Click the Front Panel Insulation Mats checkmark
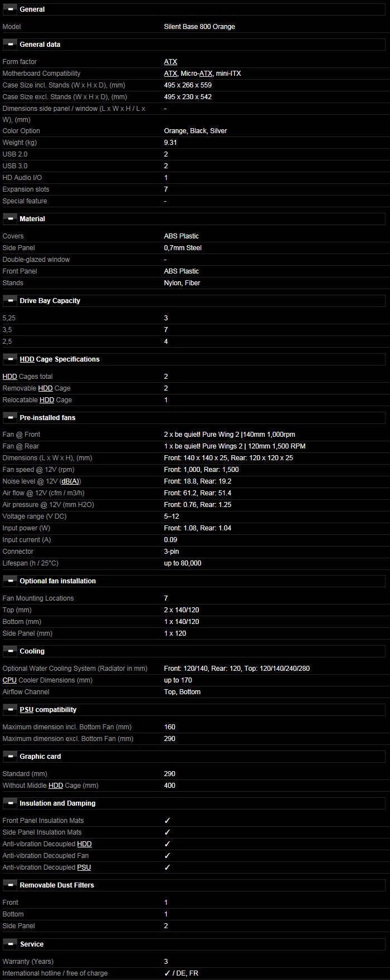This screenshot has width=390, height=980. tap(167, 821)
